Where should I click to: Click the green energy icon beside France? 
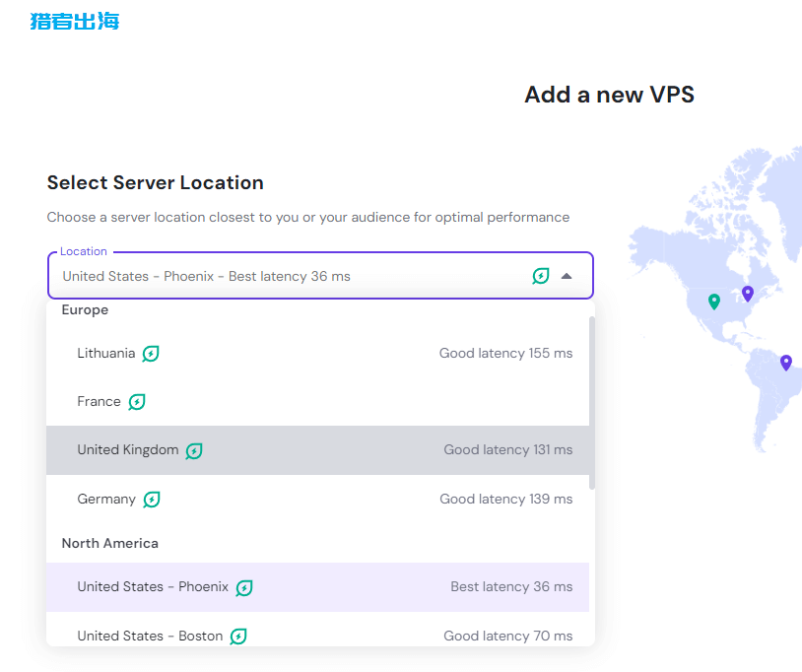tap(137, 401)
